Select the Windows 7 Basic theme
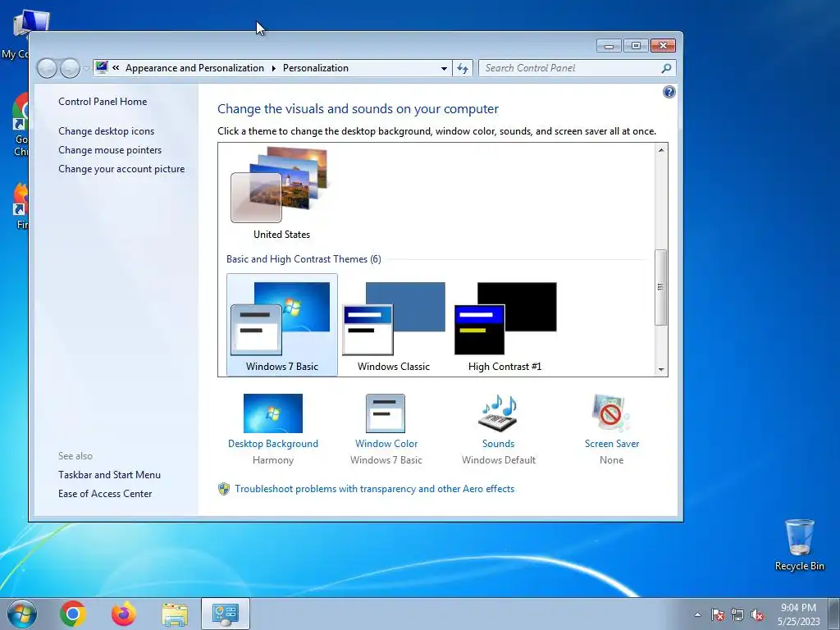 [x=282, y=325]
